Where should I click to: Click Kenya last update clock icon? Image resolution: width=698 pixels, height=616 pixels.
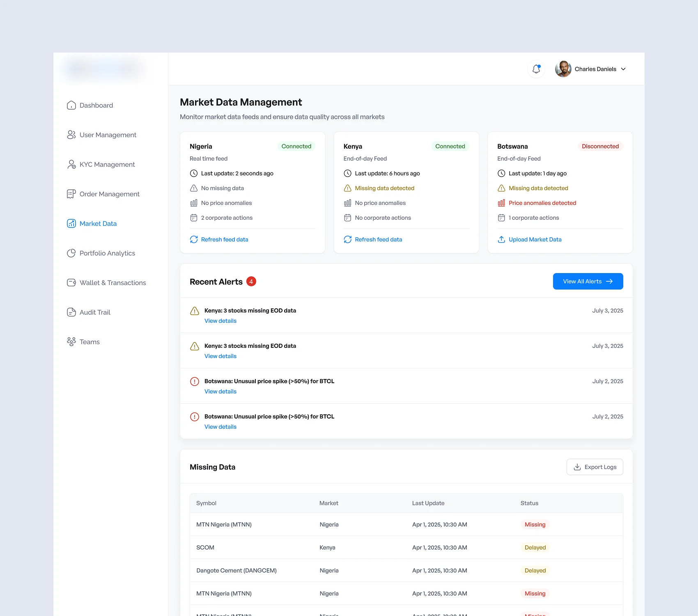[x=348, y=173]
